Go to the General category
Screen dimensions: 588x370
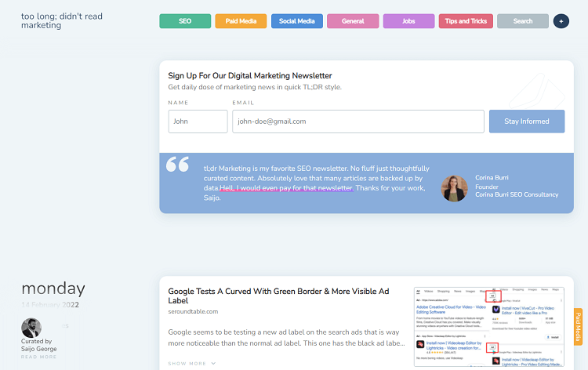click(353, 21)
